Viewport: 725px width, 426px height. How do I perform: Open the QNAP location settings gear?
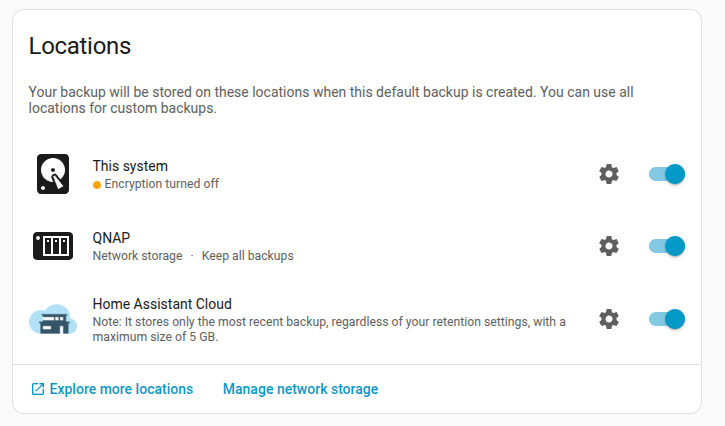click(x=608, y=246)
